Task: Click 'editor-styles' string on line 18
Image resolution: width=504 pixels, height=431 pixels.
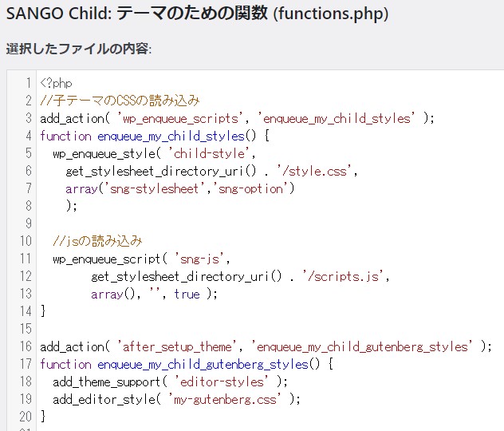Action: point(222,382)
